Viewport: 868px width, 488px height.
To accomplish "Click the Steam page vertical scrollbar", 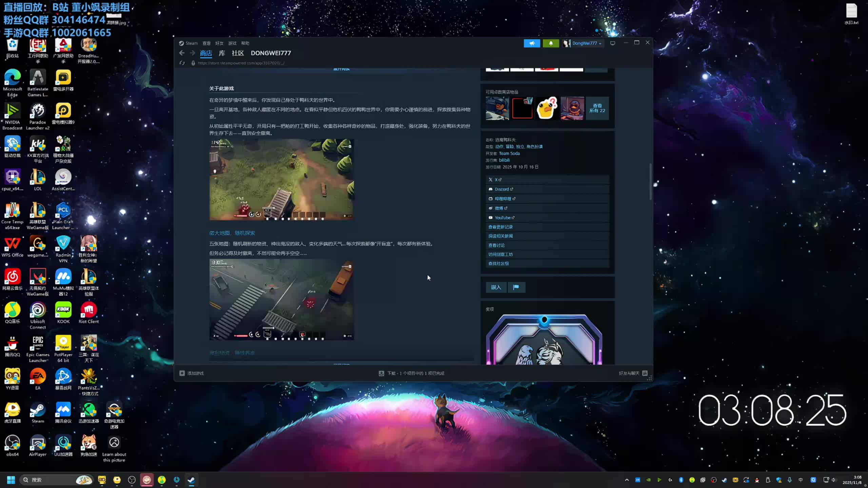I will (x=650, y=181).
